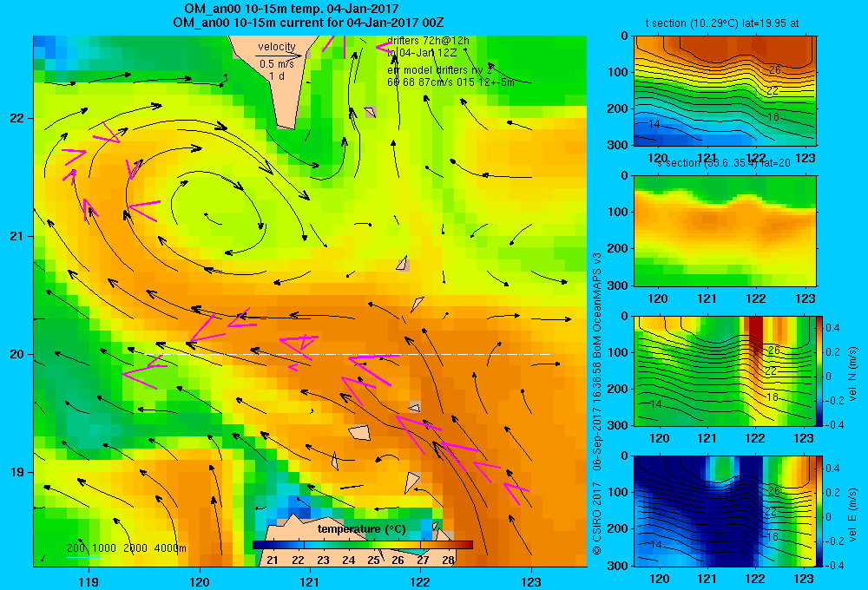
Task: Click the '60 68 87cm/s 015 12+-5m' statistics line
Action: 450,82
